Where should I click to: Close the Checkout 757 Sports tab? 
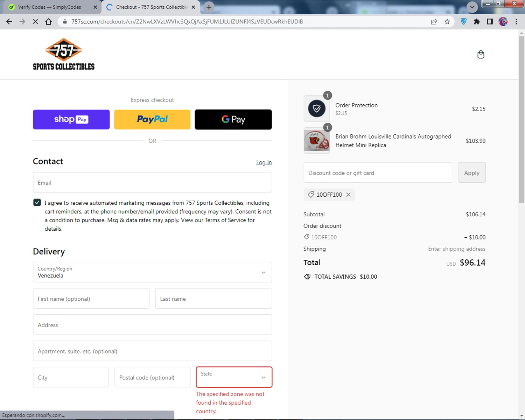click(193, 7)
